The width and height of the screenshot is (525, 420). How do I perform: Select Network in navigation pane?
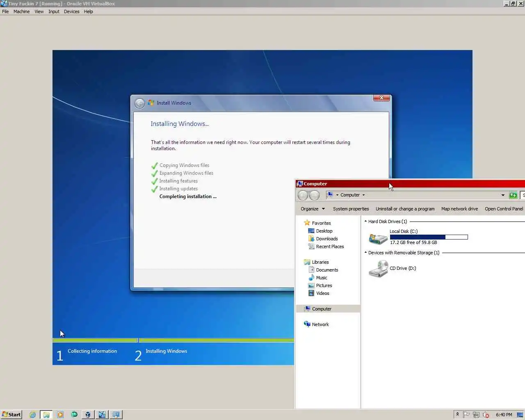coord(320,324)
